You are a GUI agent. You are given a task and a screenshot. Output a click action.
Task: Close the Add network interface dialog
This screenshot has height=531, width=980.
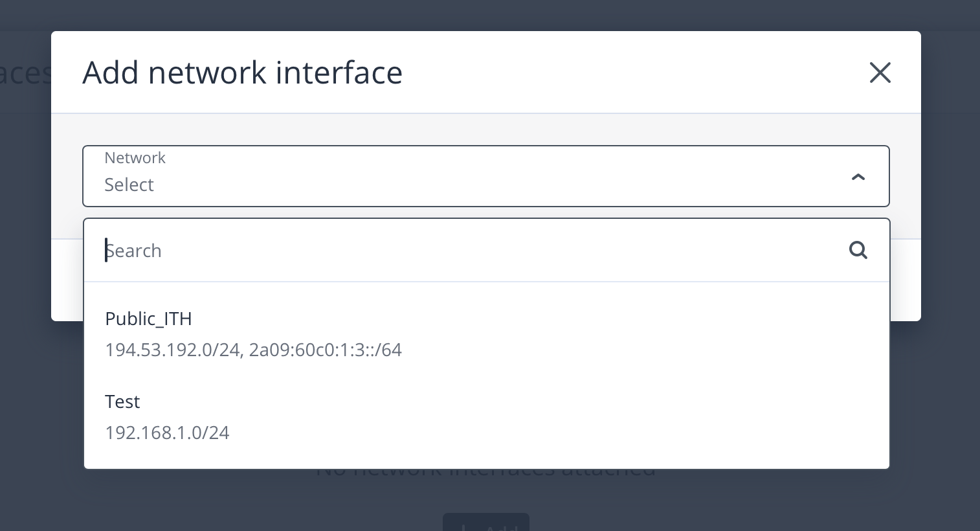click(880, 73)
